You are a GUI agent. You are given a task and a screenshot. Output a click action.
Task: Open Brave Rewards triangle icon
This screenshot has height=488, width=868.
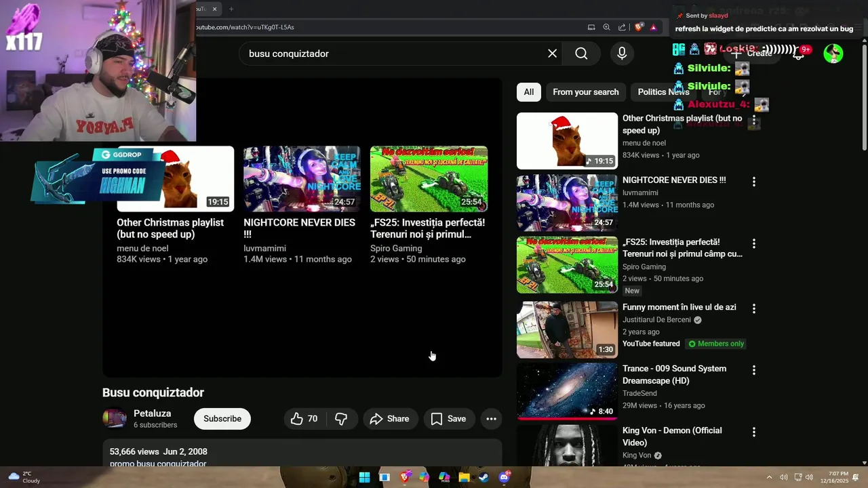pyautogui.click(x=653, y=27)
